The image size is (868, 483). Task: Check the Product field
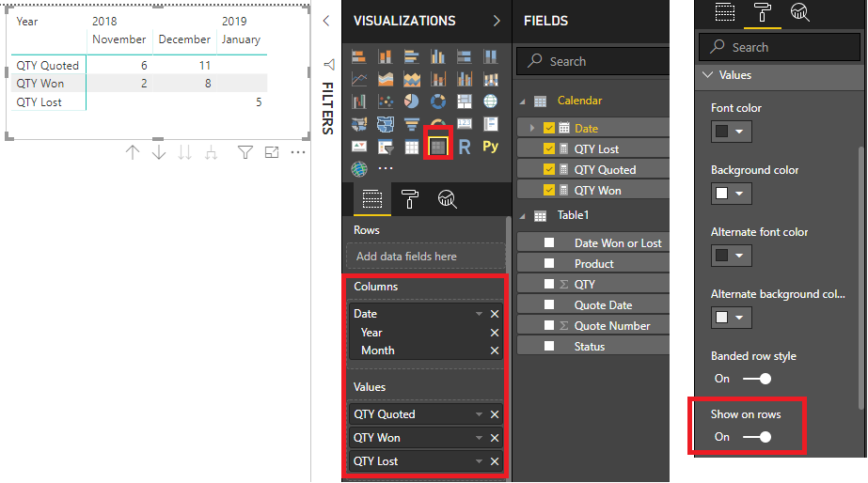(548, 263)
